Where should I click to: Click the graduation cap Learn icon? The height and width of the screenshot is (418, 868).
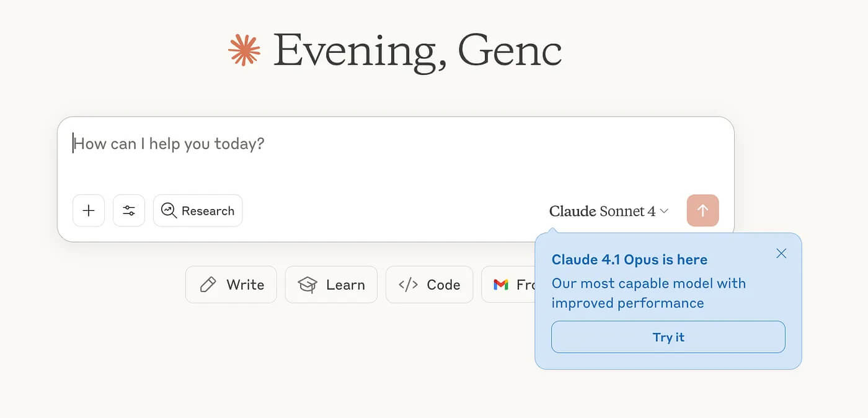click(x=308, y=285)
